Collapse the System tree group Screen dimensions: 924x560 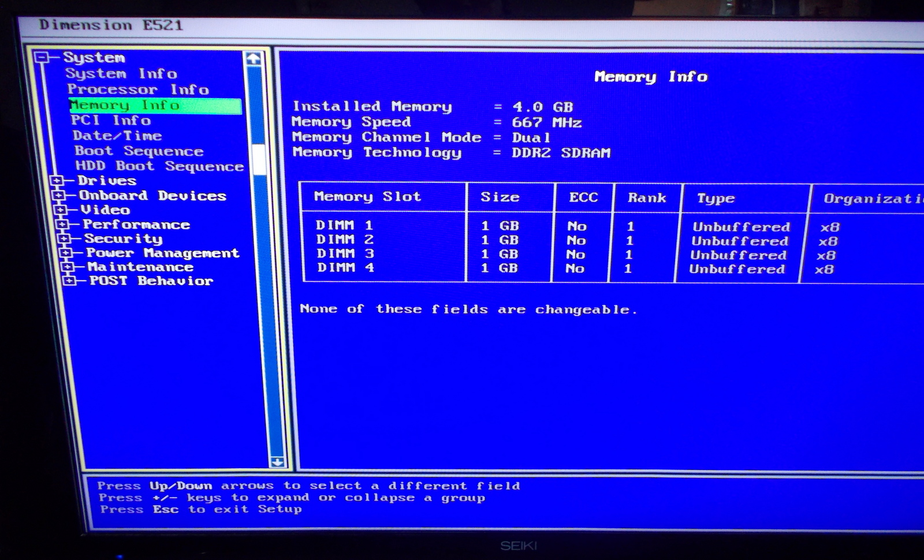coord(41,57)
